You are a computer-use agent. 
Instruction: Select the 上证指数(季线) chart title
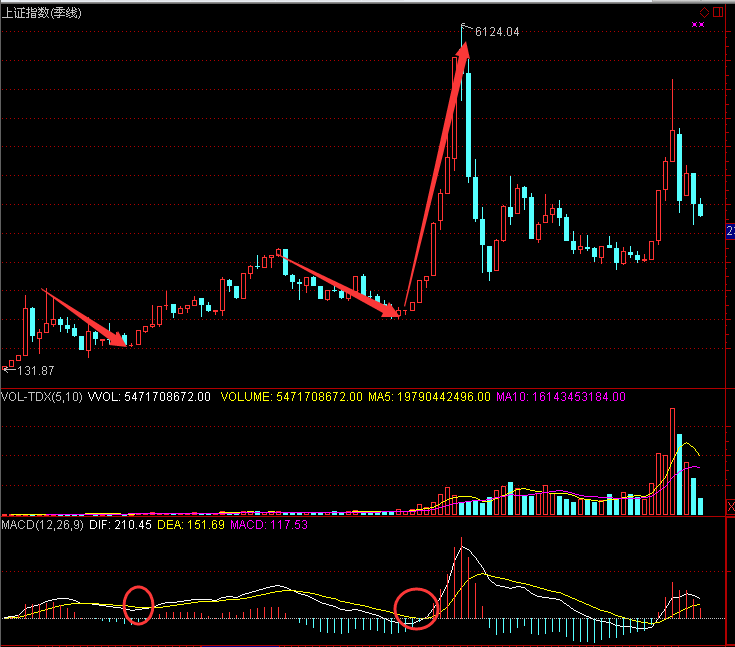tap(41, 13)
